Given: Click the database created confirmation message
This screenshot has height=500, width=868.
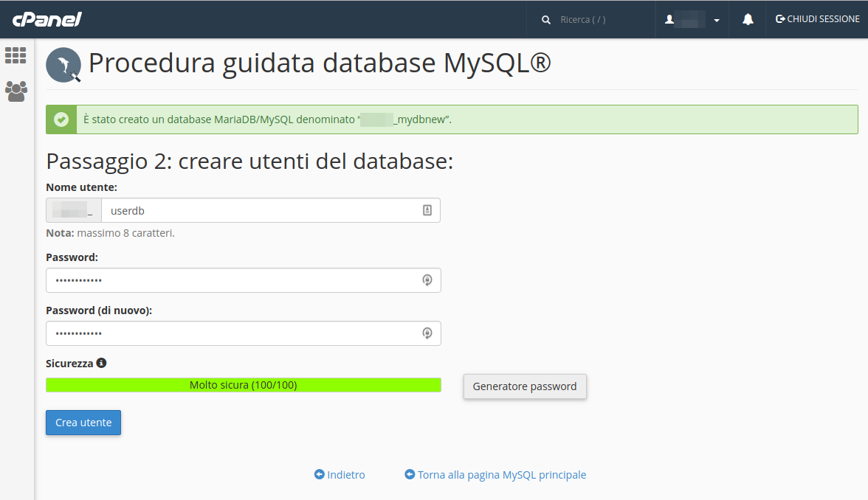Looking at the screenshot, I should click(x=267, y=119).
